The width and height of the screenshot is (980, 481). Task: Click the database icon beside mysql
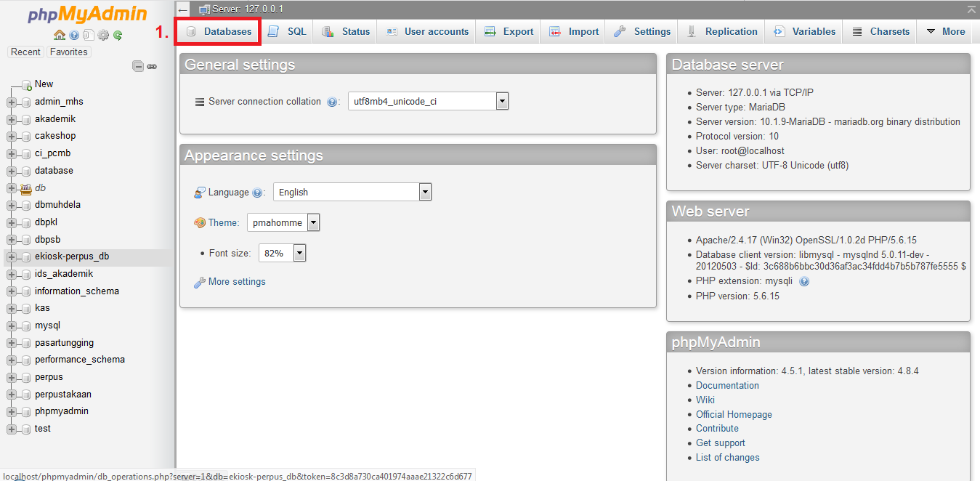(x=26, y=326)
